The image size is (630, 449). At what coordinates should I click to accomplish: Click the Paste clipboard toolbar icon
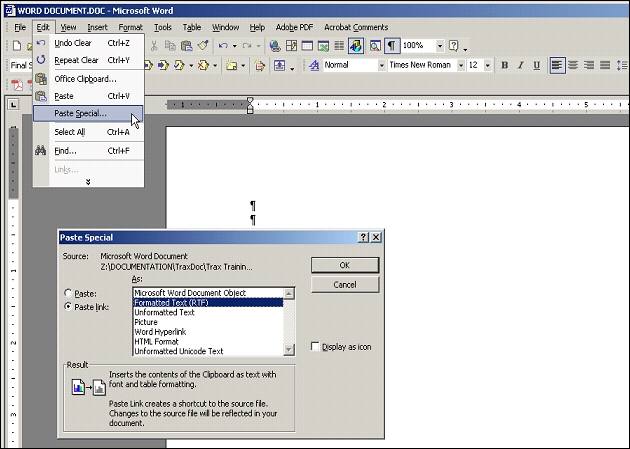click(186, 46)
